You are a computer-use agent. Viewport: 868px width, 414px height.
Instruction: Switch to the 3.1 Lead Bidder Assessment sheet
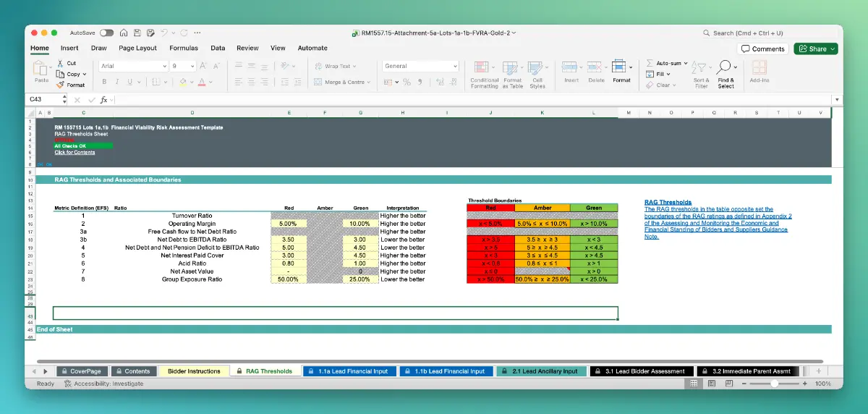tap(640, 371)
